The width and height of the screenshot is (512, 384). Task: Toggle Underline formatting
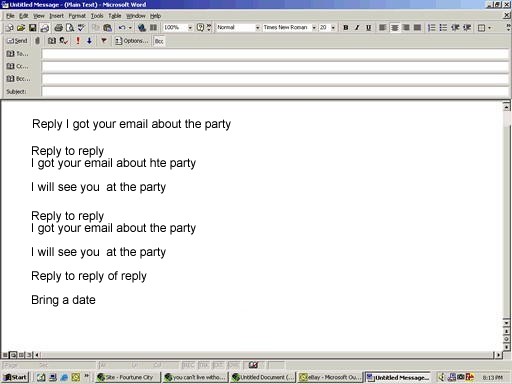coord(368,28)
